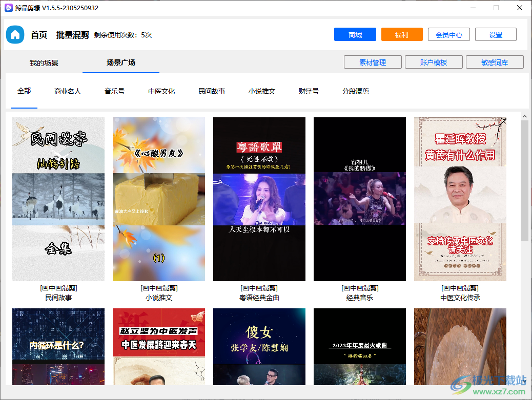The image size is (532, 400).
Task: Open the 内循环是什么 template thumbnail
Action: [x=58, y=346]
